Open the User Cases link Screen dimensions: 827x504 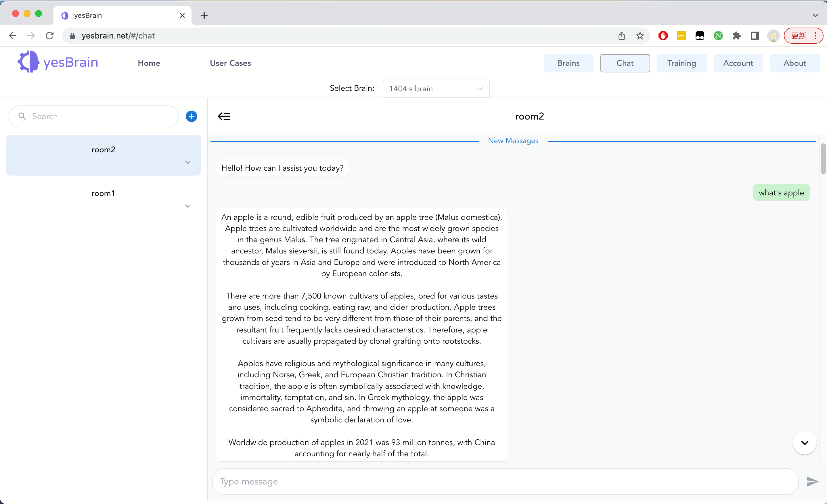point(230,63)
